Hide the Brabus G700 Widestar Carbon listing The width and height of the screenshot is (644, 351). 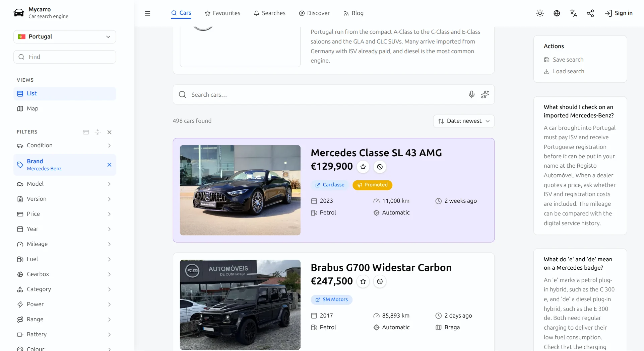pyautogui.click(x=380, y=281)
